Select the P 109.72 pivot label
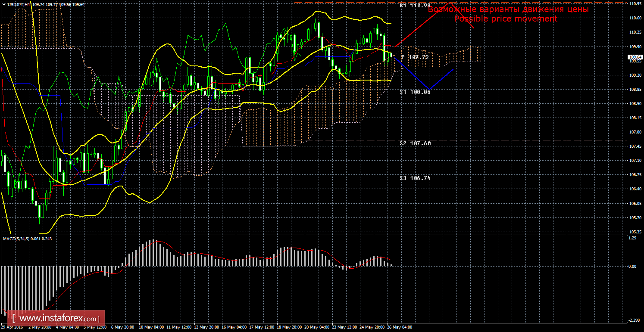 (x=416, y=57)
